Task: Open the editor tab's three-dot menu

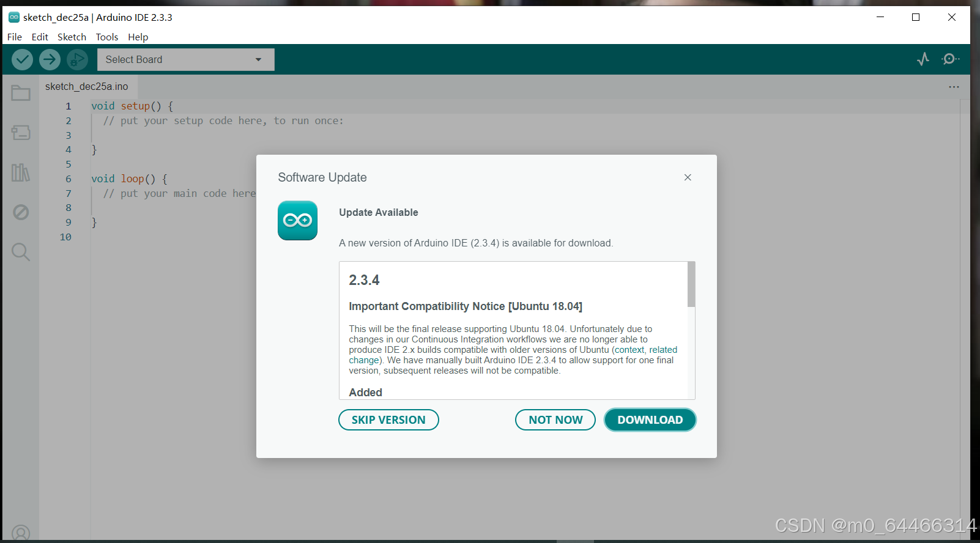Action: tap(954, 87)
